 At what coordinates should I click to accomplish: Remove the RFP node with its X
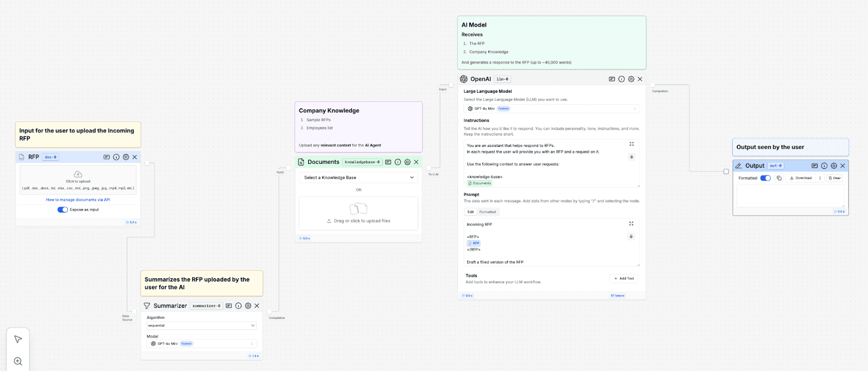tap(135, 157)
